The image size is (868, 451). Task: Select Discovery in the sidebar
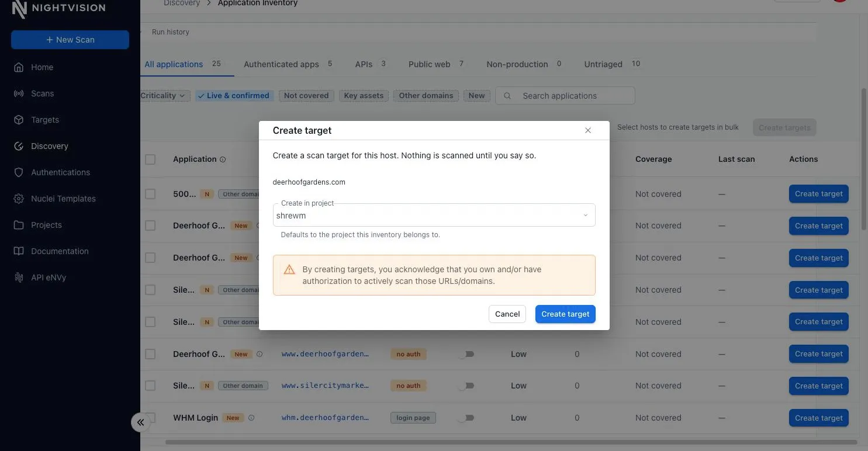(50, 146)
